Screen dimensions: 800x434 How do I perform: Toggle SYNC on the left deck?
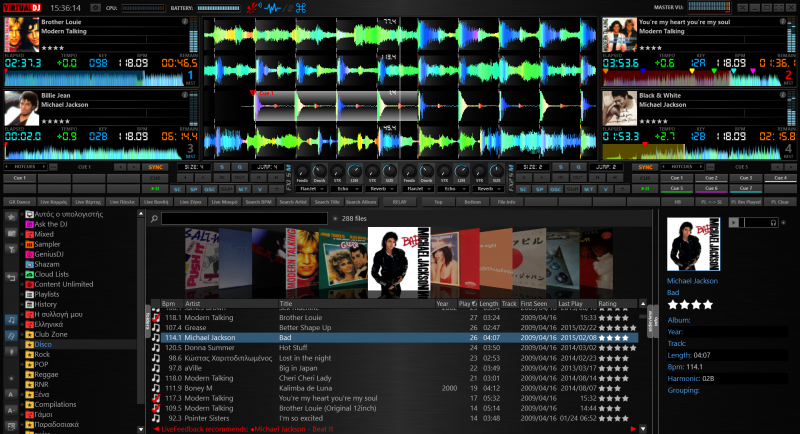click(155, 167)
